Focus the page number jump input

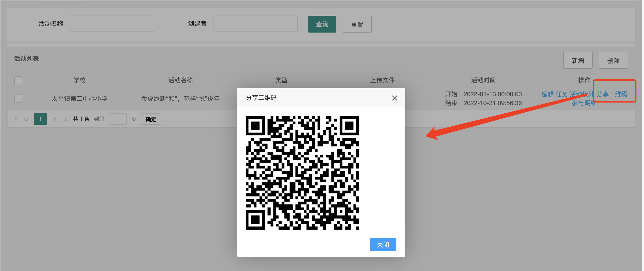(x=118, y=119)
